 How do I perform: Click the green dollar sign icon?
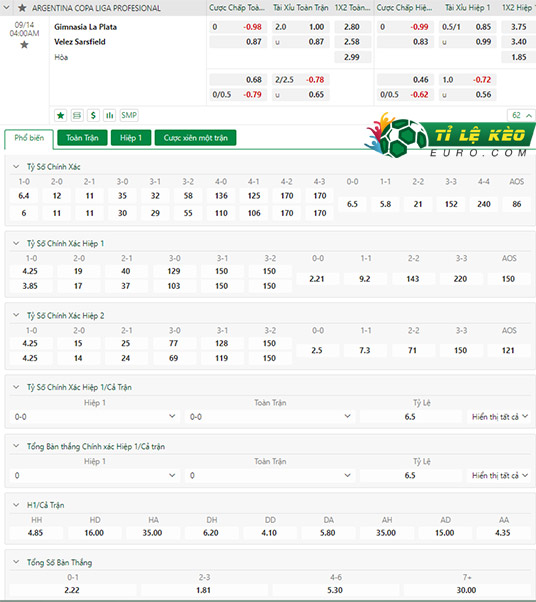pyautogui.click(x=93, y=115)
